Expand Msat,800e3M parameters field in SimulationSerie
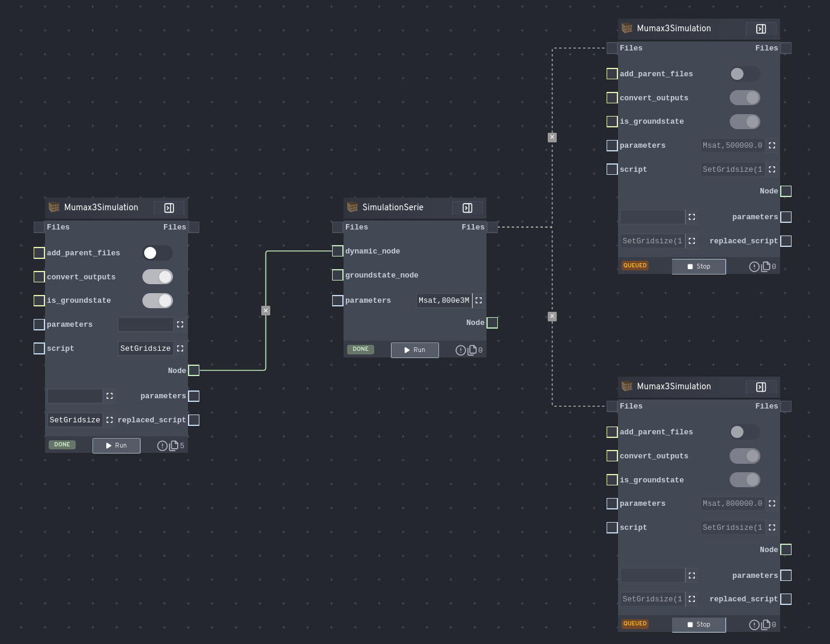This screenshot has width=830, height=644. [x=479, y=300]
